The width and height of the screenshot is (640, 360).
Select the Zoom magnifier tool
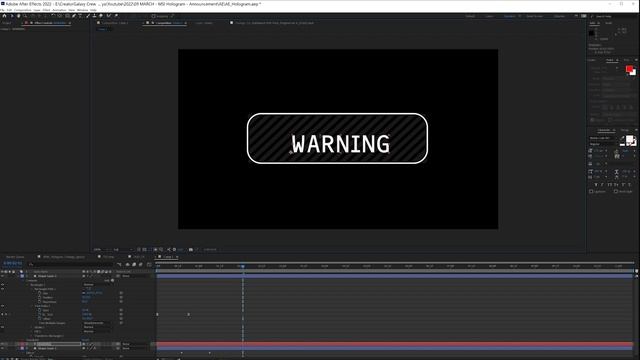(x=25, y=16)
